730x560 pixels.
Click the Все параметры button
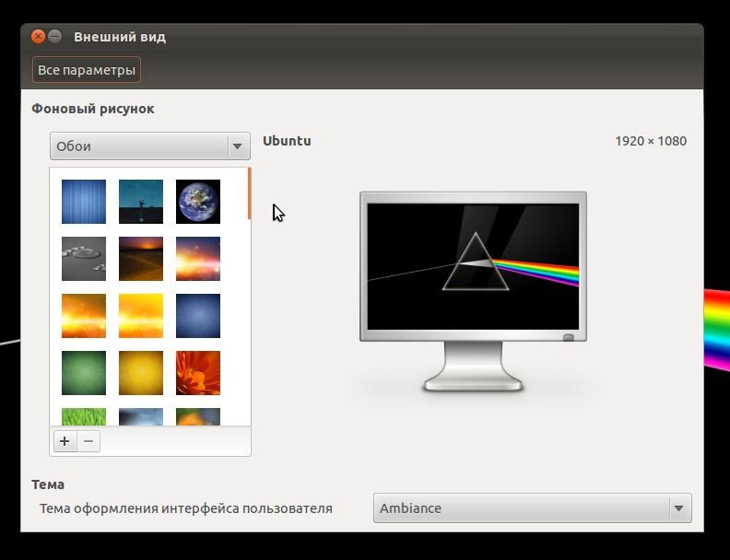pyautogui.click(x=87, y=70)
